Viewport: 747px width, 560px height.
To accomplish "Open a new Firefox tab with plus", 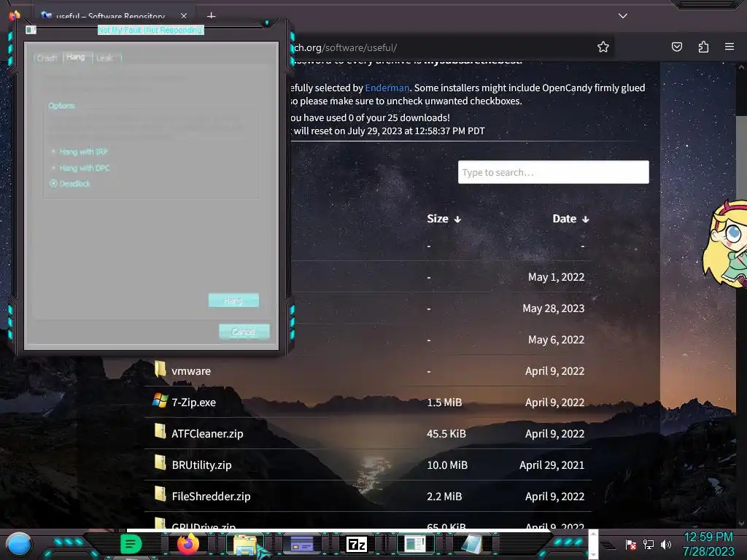I will [x=211, y=16].
